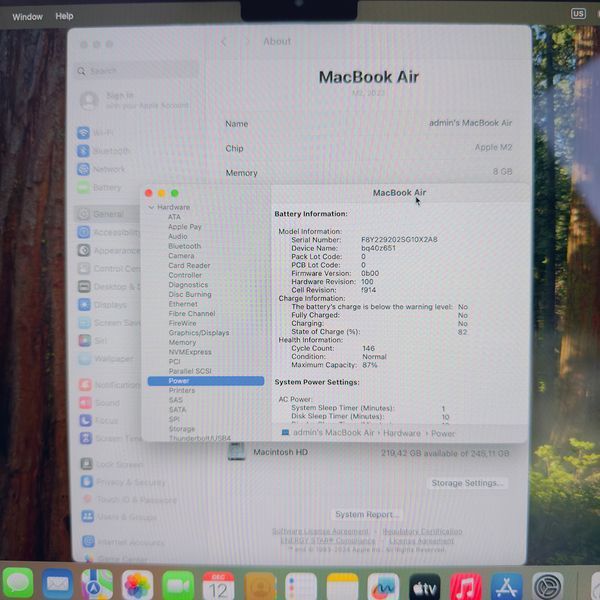Open the Window menu
This screenshot has height=600, width=600.
point(28,17)
